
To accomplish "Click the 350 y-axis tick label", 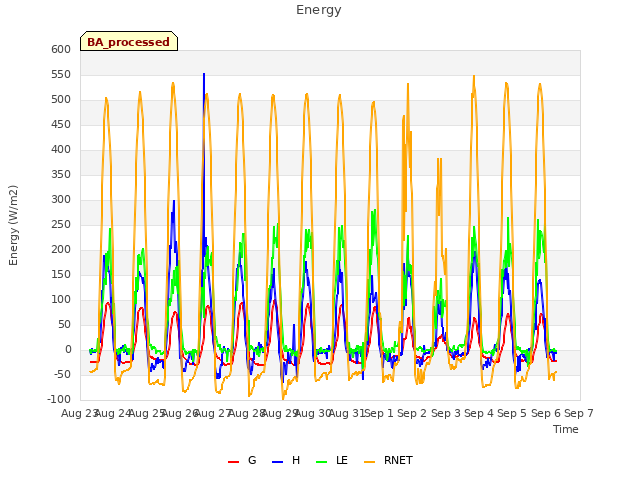I will [61, 175].
